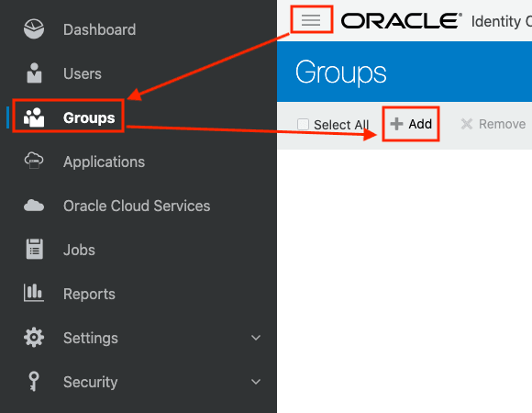Expand the Security chevron arrow
532x413 pixels.
[x=256, y=382]
